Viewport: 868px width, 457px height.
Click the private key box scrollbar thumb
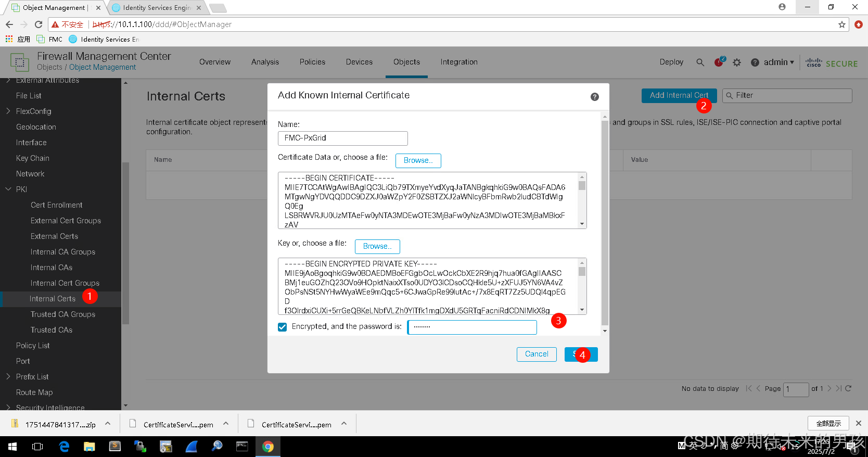pos(582,271)
